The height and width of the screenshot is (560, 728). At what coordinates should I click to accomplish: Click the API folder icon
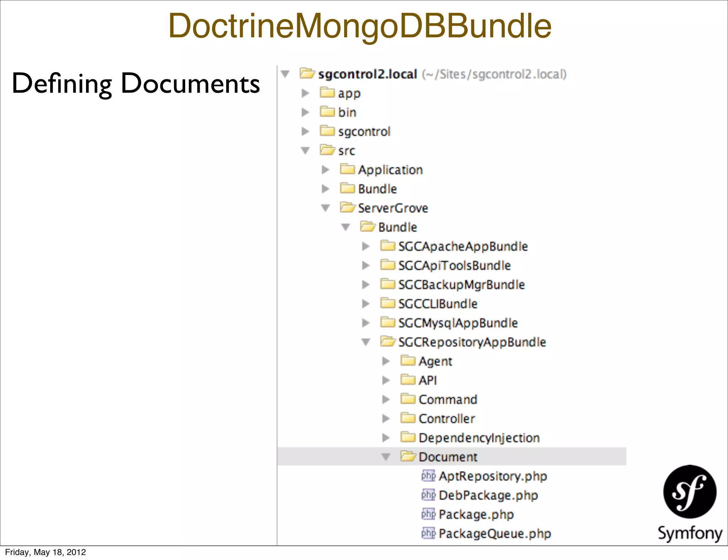(x=408, y=379)
